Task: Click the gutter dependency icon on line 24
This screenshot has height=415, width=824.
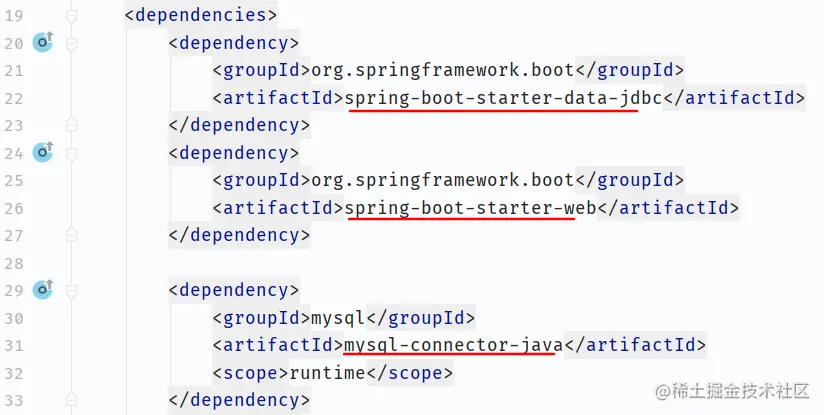Action: pos(43,152)
